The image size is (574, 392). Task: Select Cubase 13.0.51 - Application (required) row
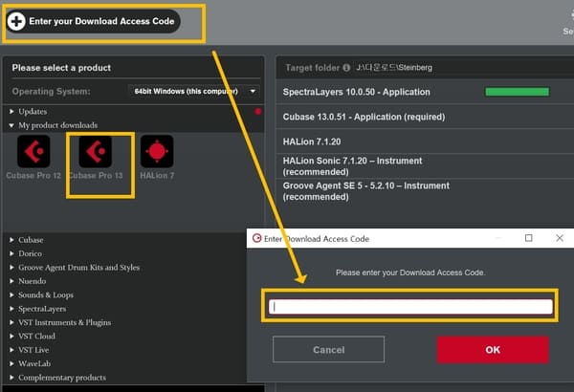[425, 117]
